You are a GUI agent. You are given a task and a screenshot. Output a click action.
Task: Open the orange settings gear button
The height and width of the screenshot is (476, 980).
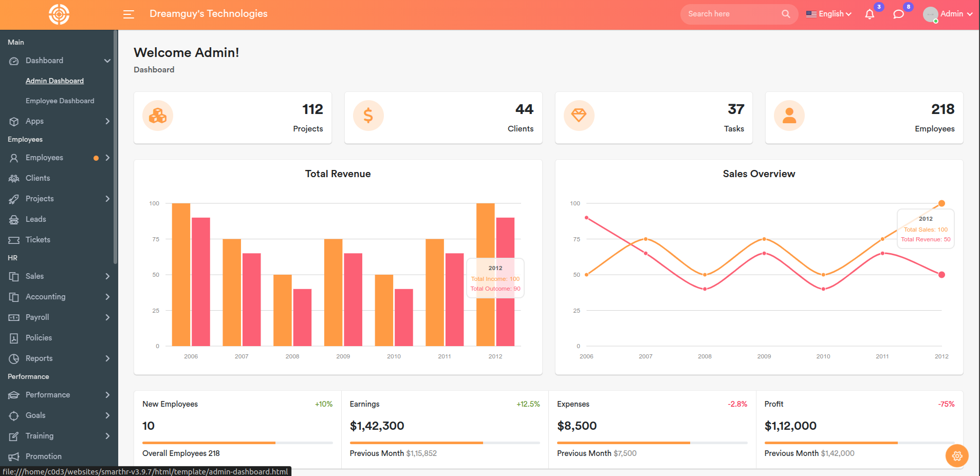tap(957, 456)
